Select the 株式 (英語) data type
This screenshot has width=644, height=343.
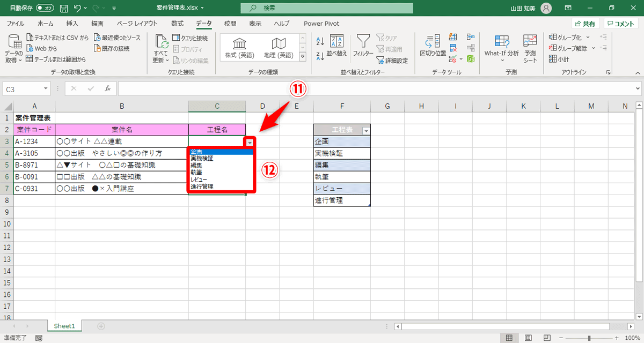(x=239, y=48)
